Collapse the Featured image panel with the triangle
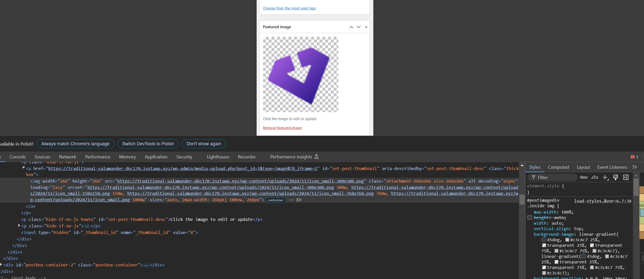Viewport: 644px width, 279px height. tap(366, 27)
